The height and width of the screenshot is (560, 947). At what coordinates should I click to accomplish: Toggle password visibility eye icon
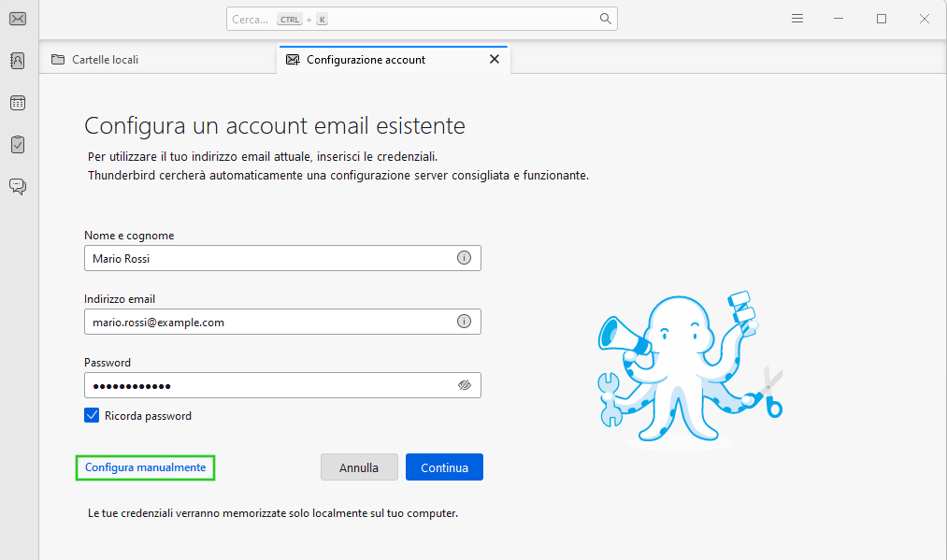pyautogui.click(x=464, y=385)
